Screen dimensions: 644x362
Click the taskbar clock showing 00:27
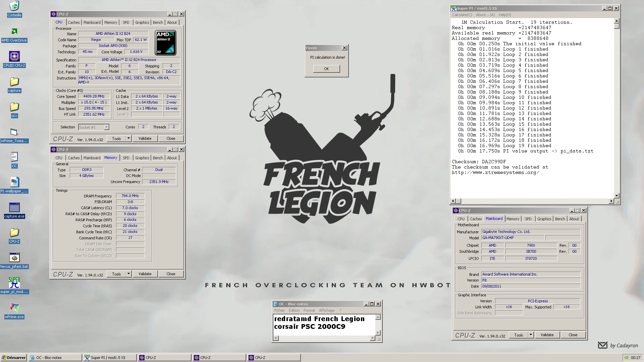635,358
